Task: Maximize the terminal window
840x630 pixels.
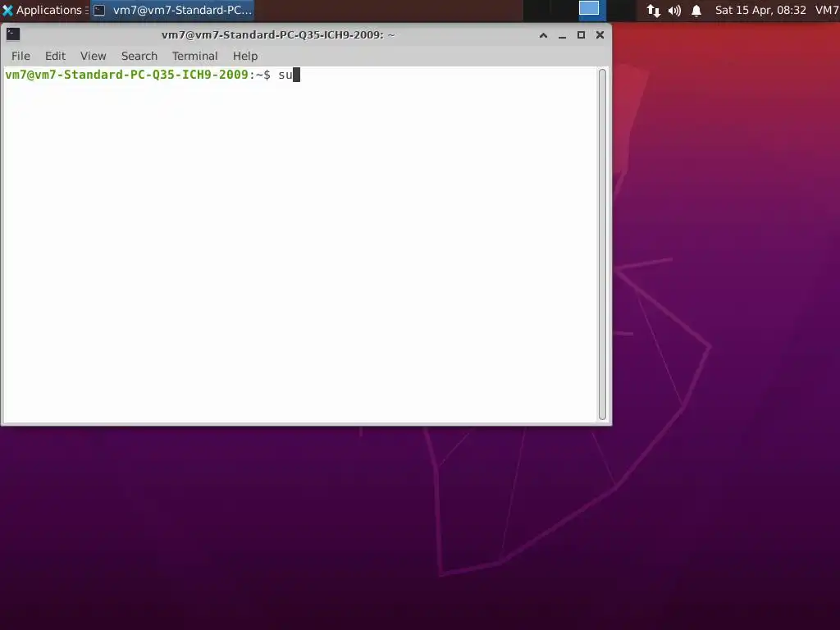Action: tap(581, 35)
